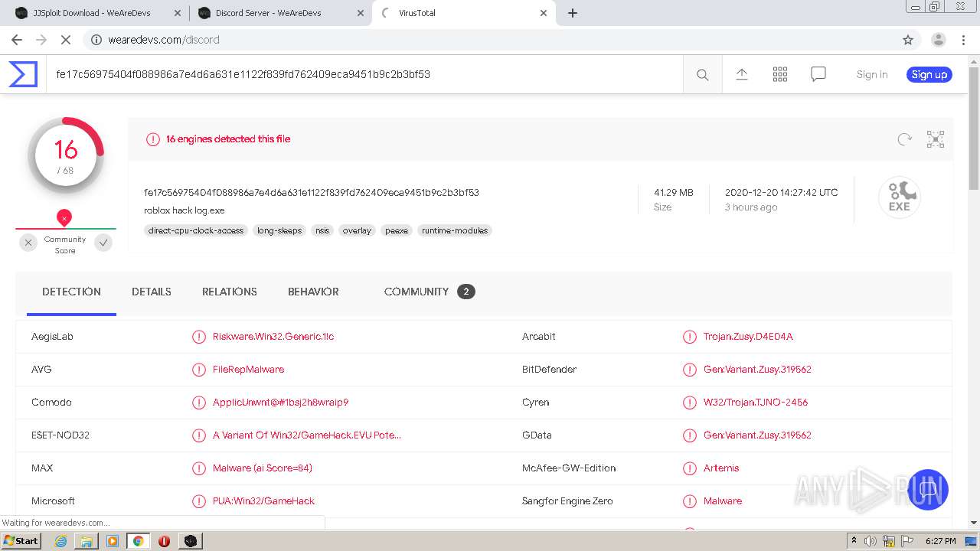Click the site info icon in address bar
The width and height of the screenshot is (980, 551).
coord(96,40)
